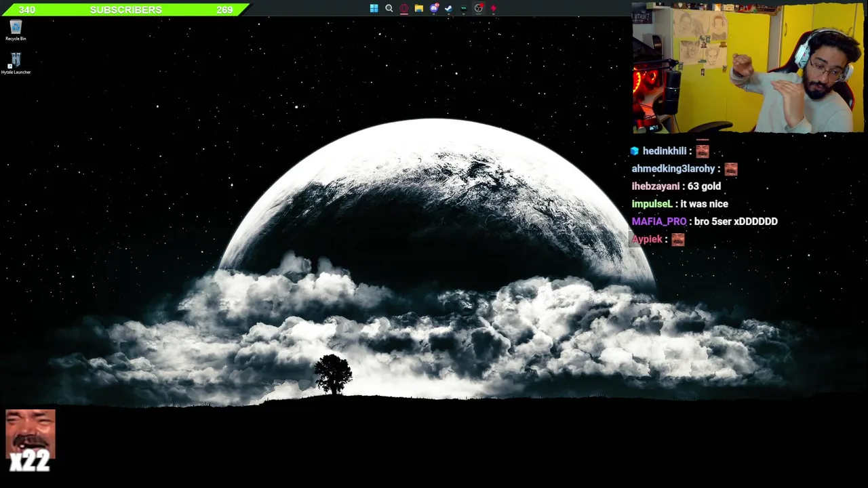Click the laughing face emote counter x22
The height and width of the screenshot is (488, 868).
30,441
